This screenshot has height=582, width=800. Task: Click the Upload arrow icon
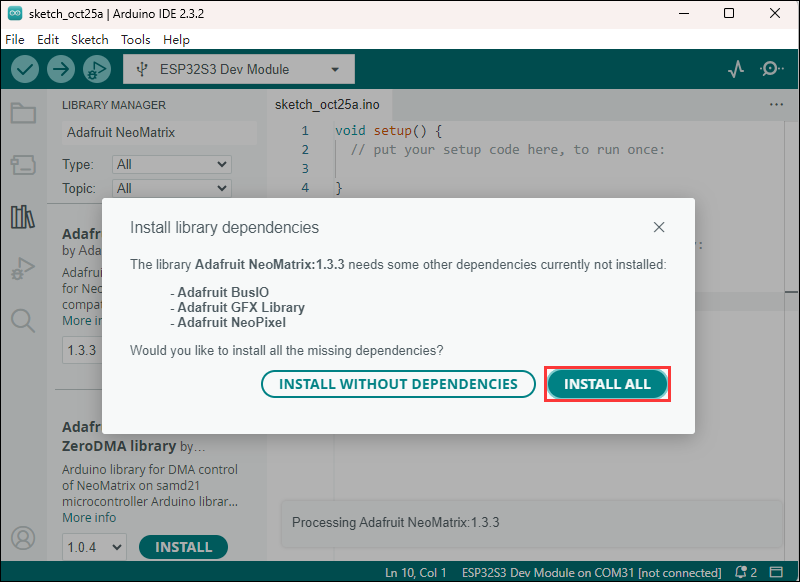(61, 69)
